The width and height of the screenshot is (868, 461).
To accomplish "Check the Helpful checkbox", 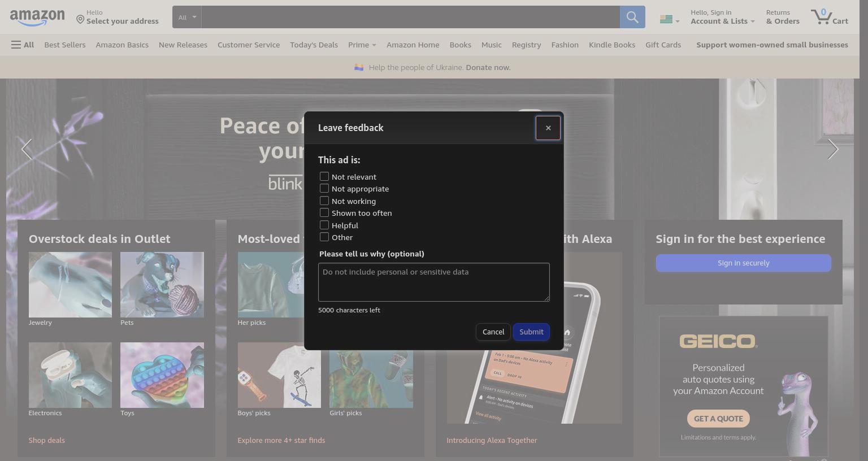I will [324, 225].
